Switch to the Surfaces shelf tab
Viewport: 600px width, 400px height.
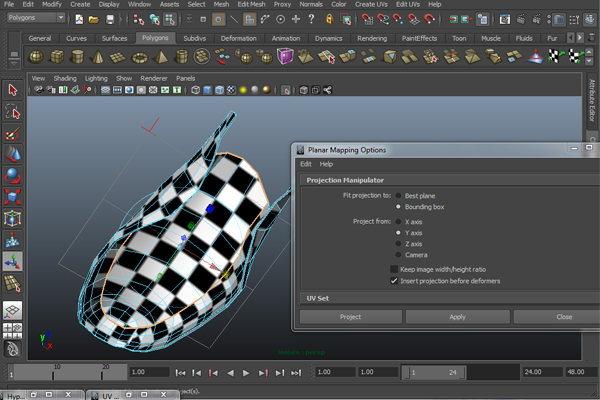[x=114, y=38]
